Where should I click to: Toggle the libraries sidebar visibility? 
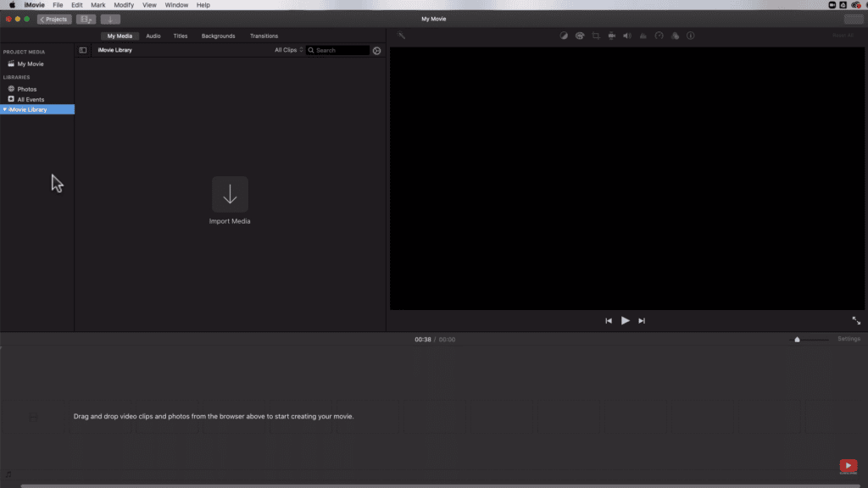(x=83, y=50)
